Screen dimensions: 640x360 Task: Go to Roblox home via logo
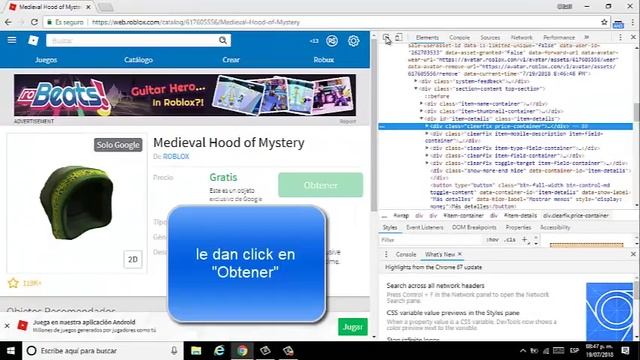point(33,40)
